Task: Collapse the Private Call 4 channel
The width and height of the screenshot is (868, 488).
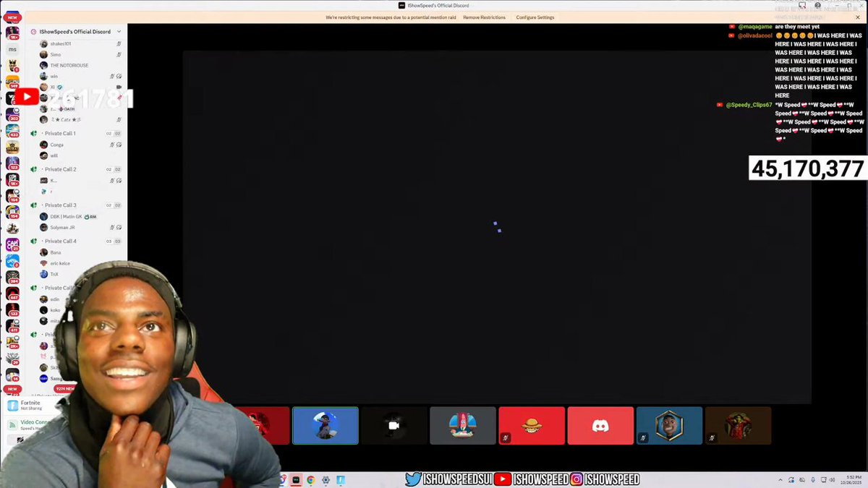Action: pos(59,241)
